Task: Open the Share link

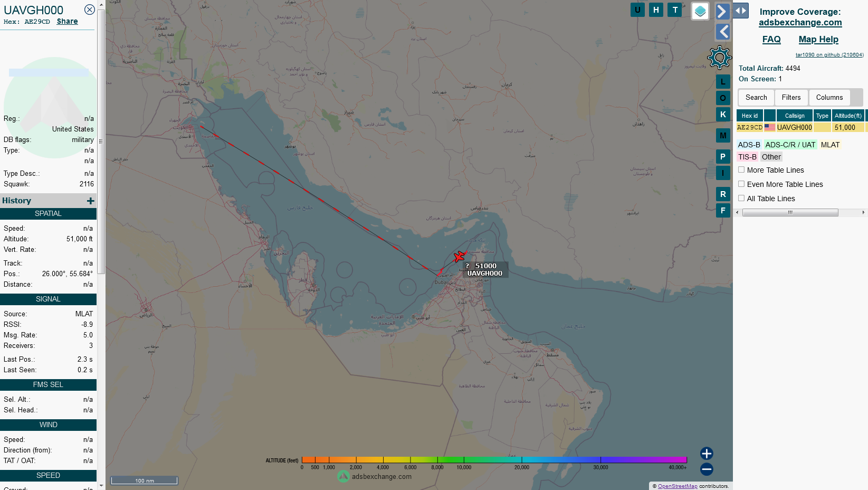Action: [67, 22]
